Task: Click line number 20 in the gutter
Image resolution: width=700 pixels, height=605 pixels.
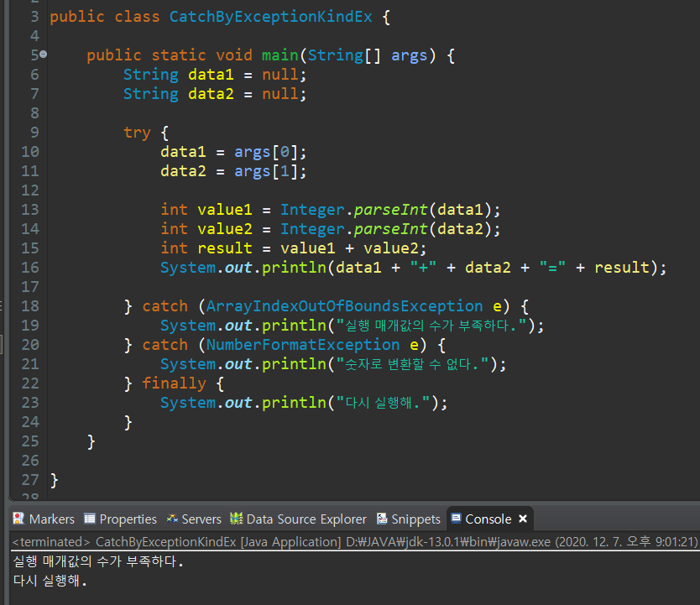Action: click(x=30, y=345)
